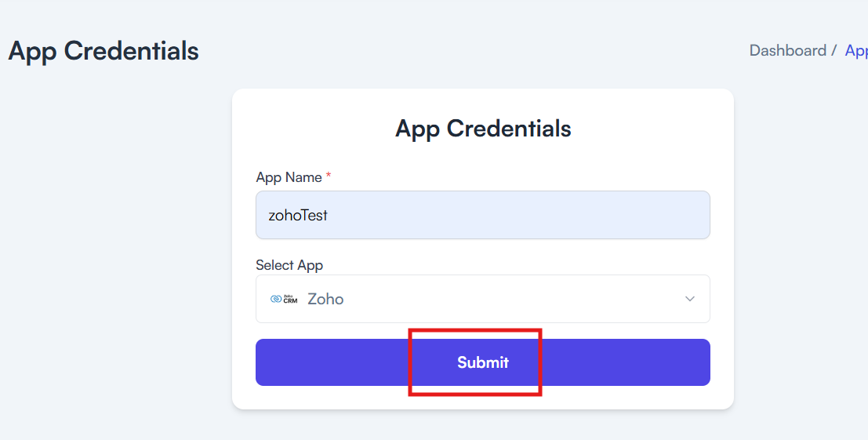
Task: Click the blank middle of Select App box
Action: tap(498, 299)
